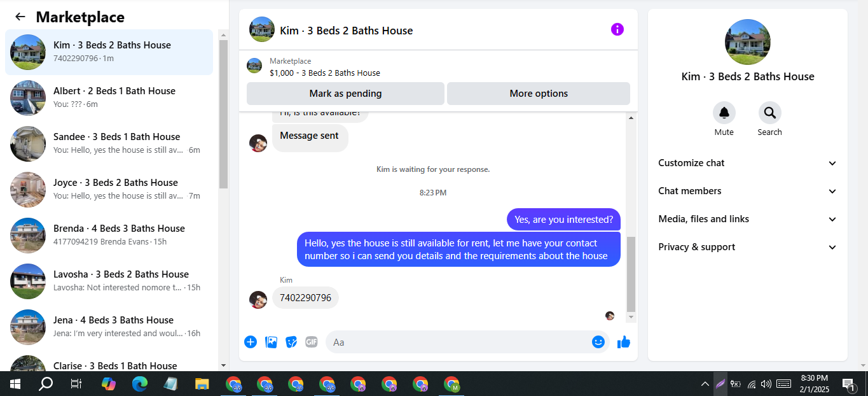Open the GIF picker
Screen dimensions: 868x396
[x=311, y=342]
